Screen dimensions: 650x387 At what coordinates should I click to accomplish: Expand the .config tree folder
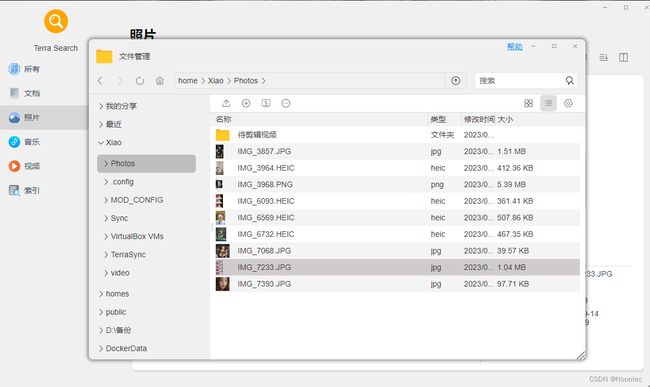[x=106, y=182]
